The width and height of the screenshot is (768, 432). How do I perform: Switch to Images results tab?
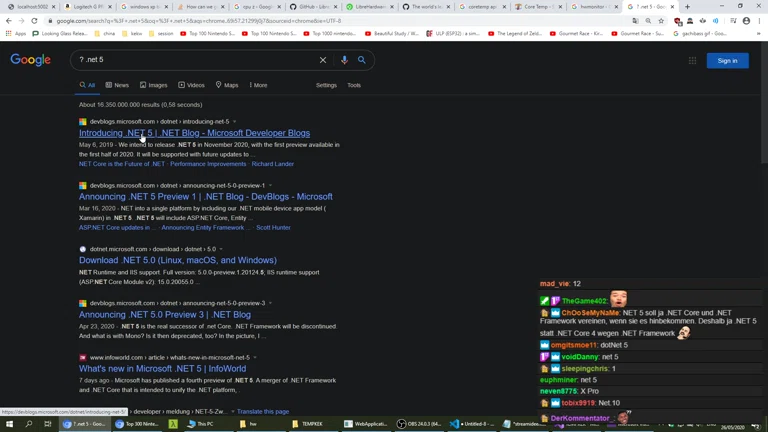click(x=153, y=85)
